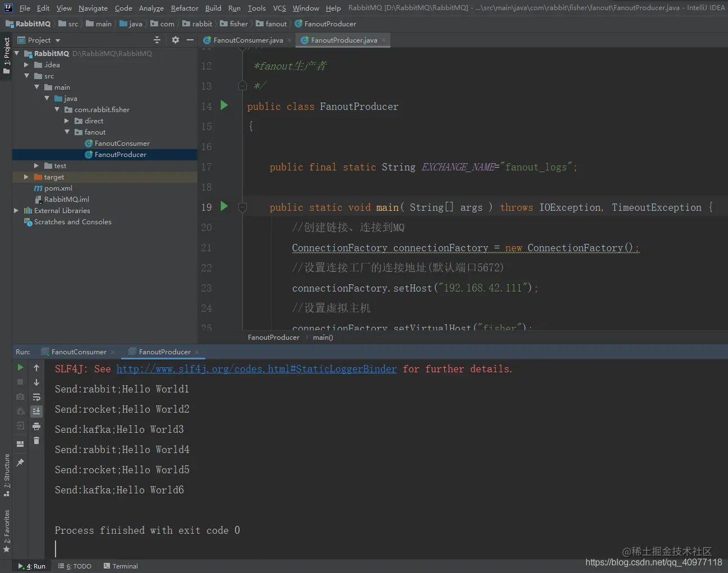Click the stop process square icon
This screenshot has height=573, width=728.
20,382
